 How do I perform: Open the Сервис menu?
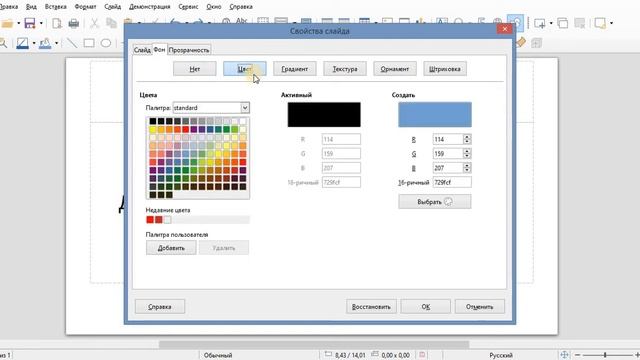coord(188,7)
